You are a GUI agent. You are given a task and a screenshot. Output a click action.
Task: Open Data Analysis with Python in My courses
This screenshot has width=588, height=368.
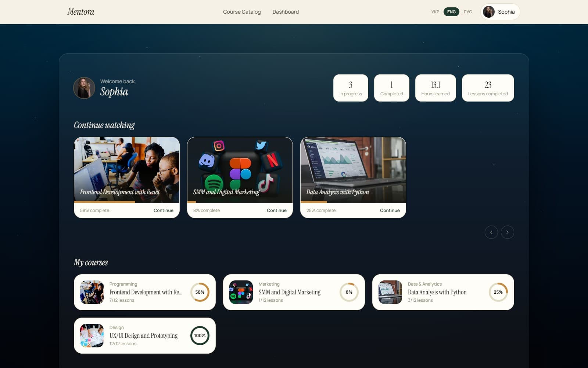click(437, 292)
